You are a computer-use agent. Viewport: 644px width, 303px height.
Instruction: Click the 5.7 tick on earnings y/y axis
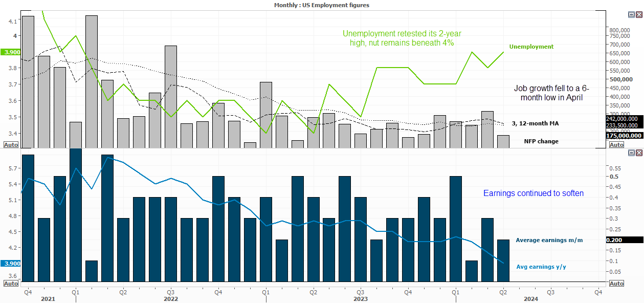point(13,168)
